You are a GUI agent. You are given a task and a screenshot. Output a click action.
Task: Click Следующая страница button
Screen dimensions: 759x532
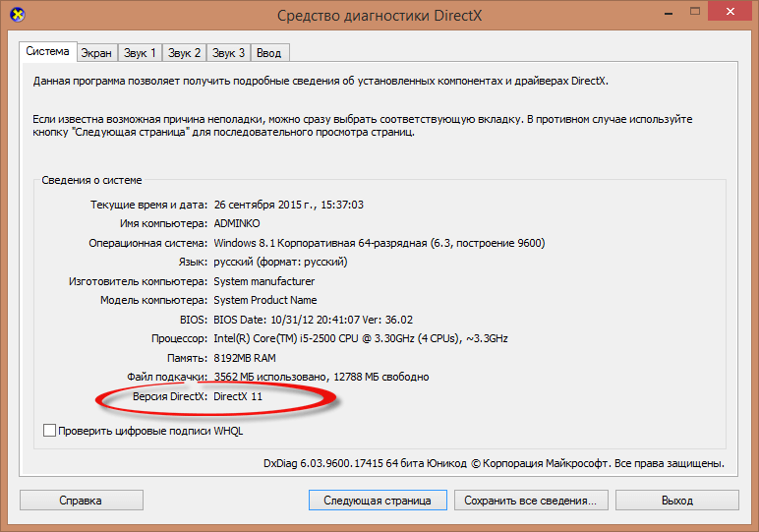coord(378,501)
